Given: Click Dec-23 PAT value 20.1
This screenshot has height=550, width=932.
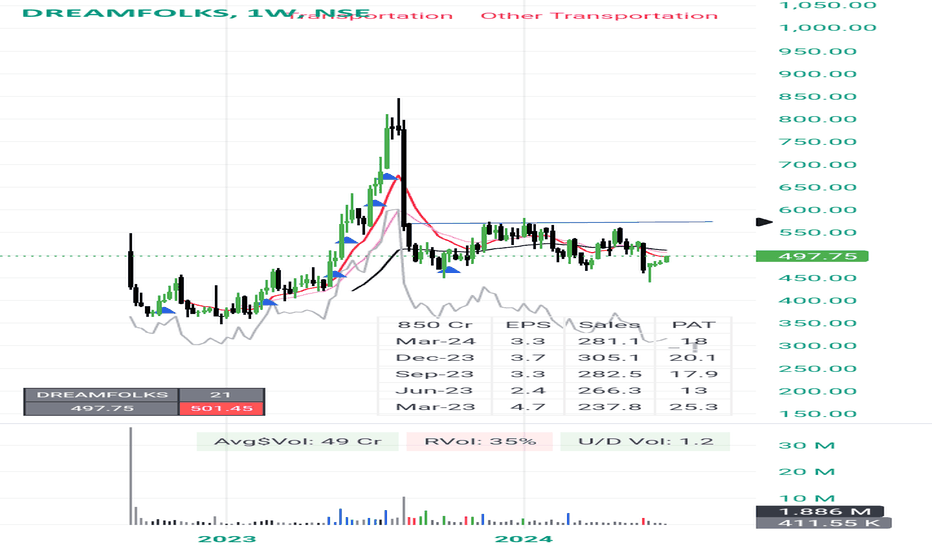Looking at the screenshot, I should (693, 358).
